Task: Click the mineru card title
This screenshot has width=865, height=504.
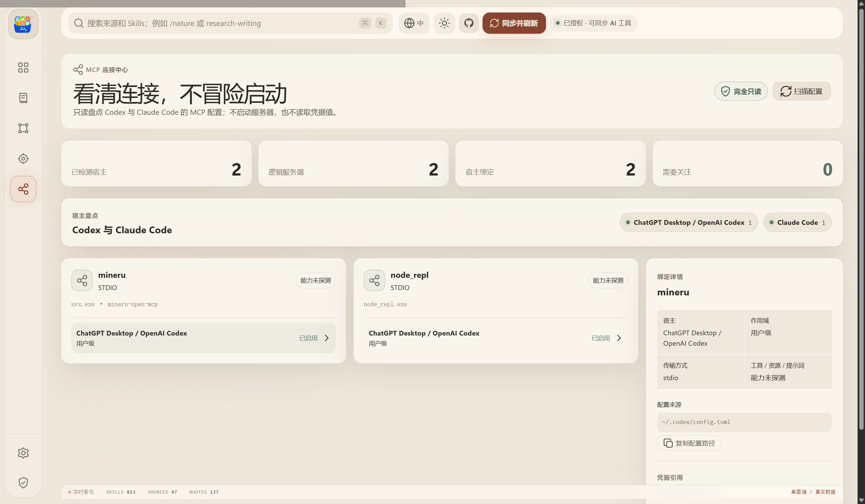Action: point(112,275)
